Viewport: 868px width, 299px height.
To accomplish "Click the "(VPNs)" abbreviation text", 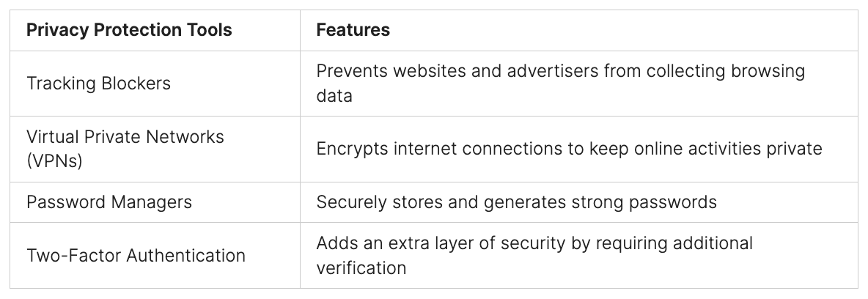I will [54, 160].
